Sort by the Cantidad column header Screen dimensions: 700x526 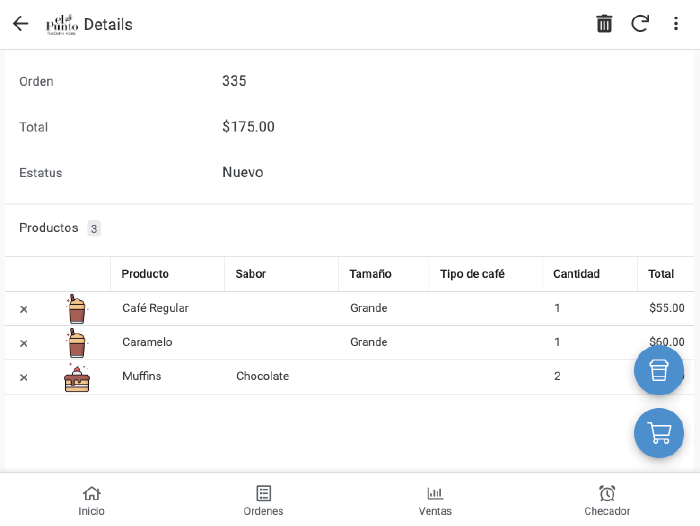point(576,274)
